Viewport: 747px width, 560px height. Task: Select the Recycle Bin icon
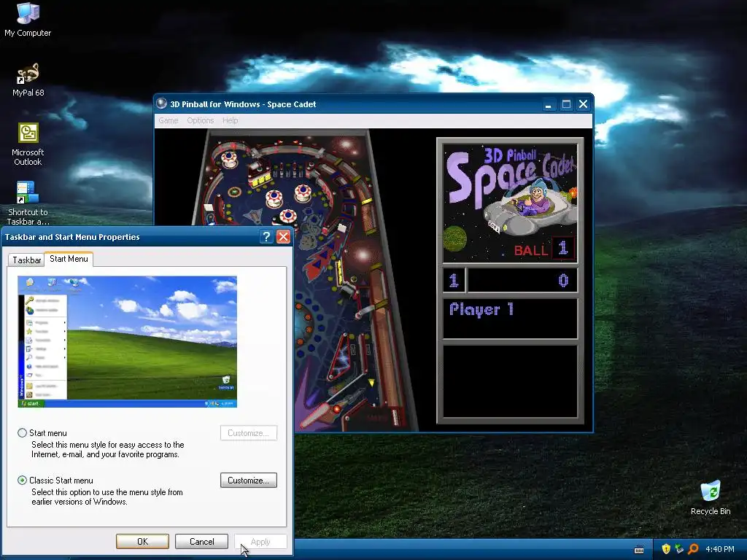click(711, 497)
